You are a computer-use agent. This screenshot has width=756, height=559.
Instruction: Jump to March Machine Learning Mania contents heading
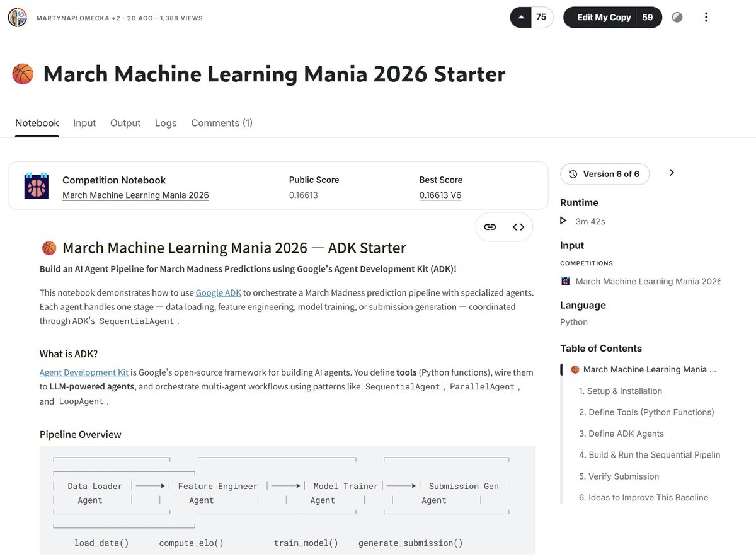tap(650, 369)
